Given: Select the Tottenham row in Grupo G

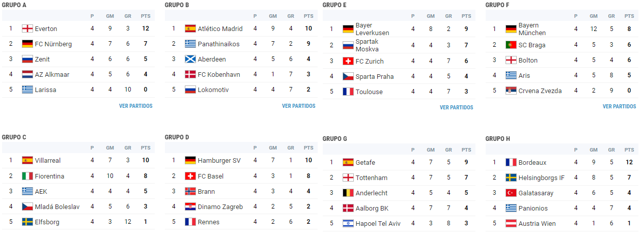Looking at the screenshot, I should click(399, 178).
